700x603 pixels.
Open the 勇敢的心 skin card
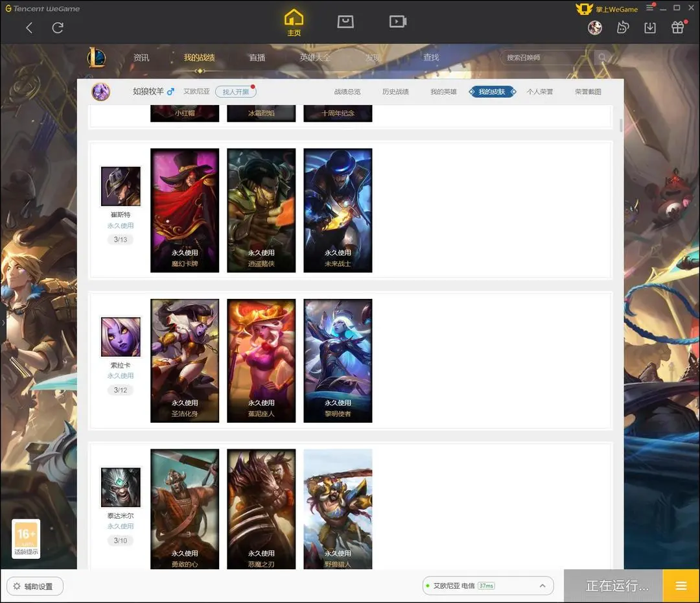[x=185, y=509]
